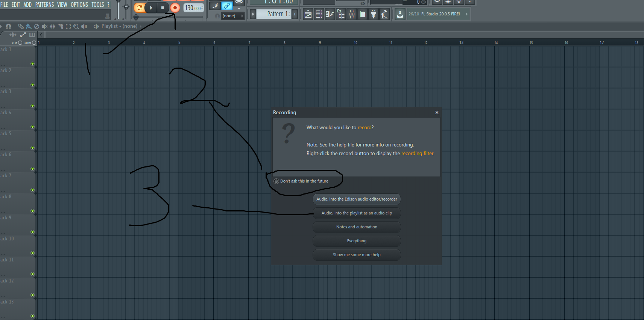Show the Mixer window
This screenshot has height=320, width=644.
(352, 15)
